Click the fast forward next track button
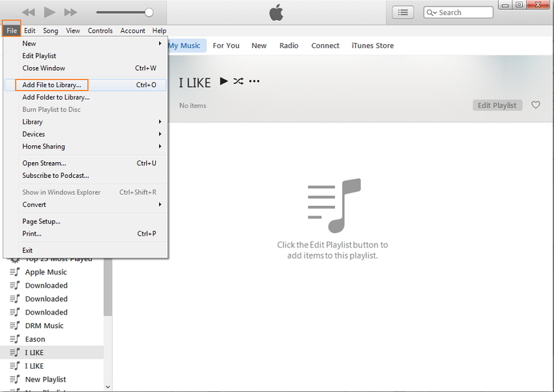554x392 pixels. coord(70,12)
